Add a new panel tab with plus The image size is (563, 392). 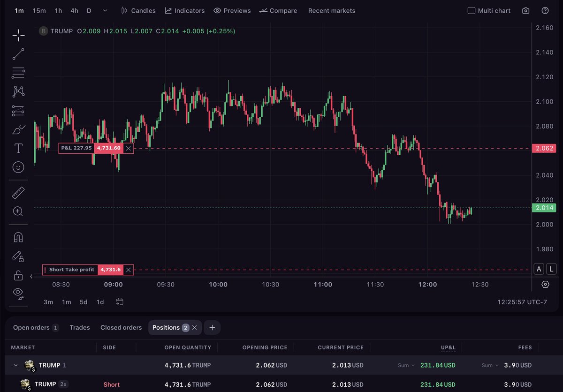click(212, 328)
